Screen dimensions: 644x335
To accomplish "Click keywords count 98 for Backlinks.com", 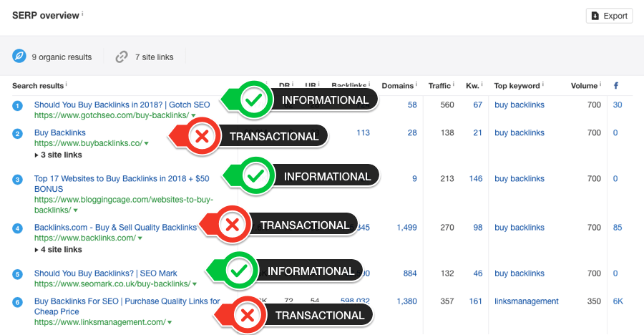I will [x=478, y=228].
